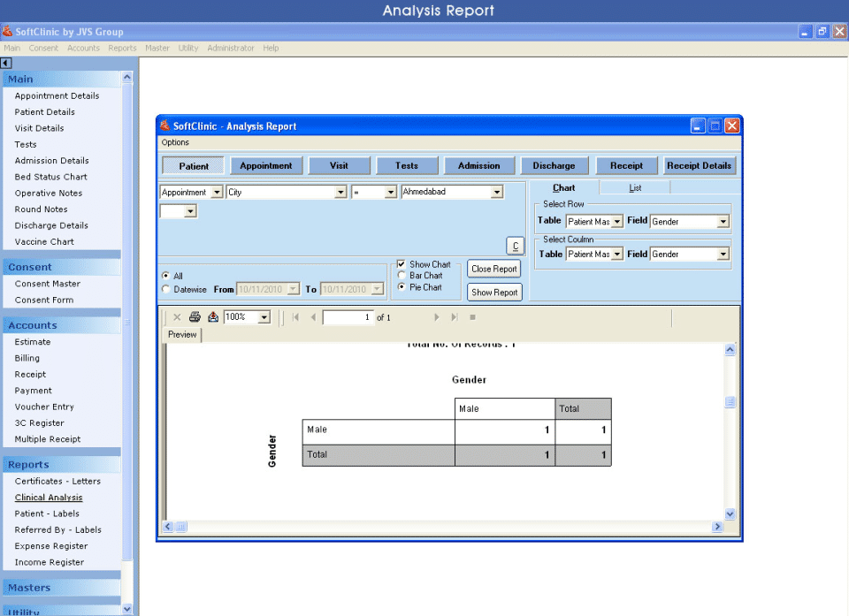Jump to the last page icon
Screen dimensions: 849x616
(453, 316)
